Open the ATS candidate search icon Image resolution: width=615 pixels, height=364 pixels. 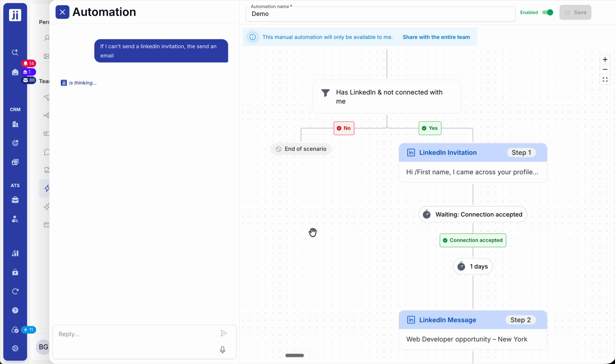15,219
